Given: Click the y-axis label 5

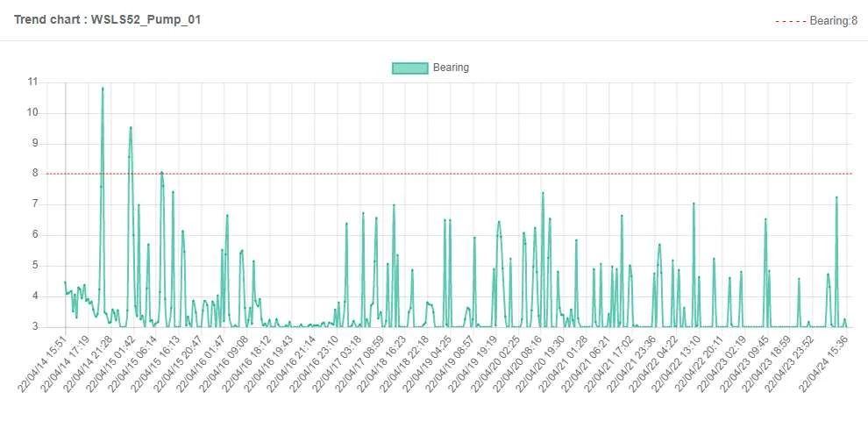Looking at the screenshot, I should pyautogui.click(x=35, y=265).
